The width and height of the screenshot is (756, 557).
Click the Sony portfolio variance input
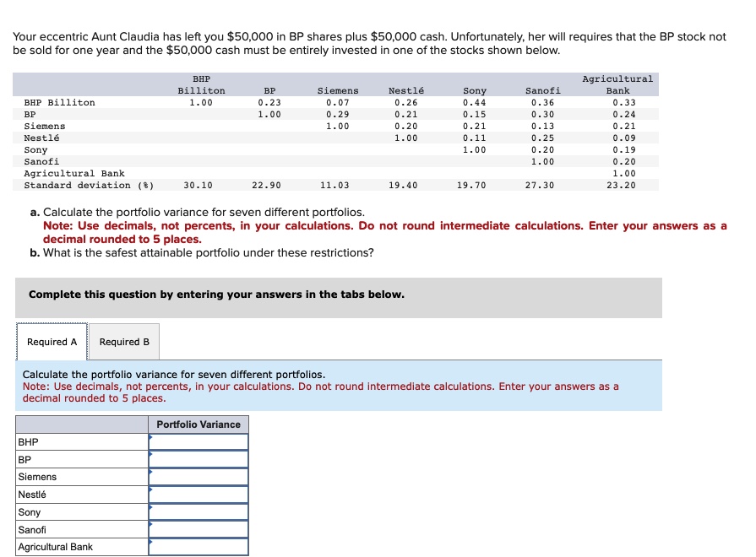tap(199, 512)
